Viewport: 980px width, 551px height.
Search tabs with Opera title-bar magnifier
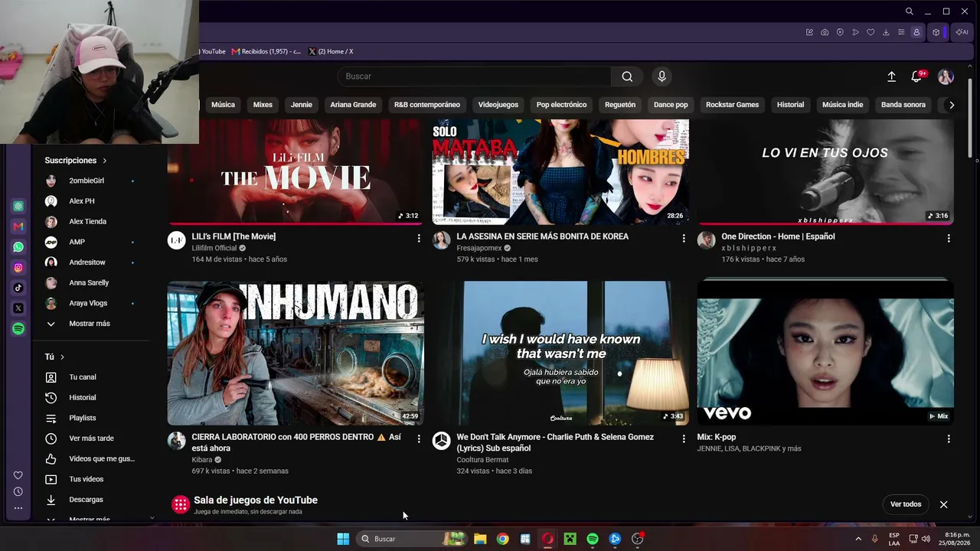pos(909,11)
